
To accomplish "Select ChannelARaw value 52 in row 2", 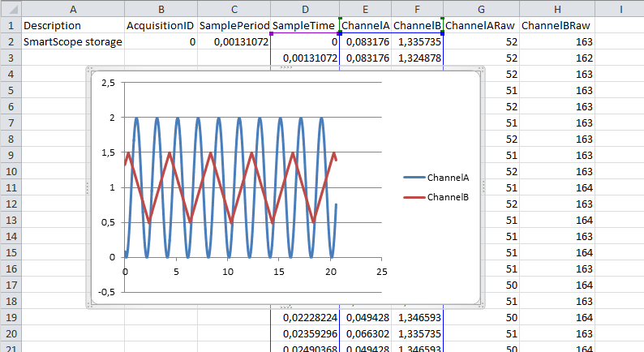I will tap(481, 41).
